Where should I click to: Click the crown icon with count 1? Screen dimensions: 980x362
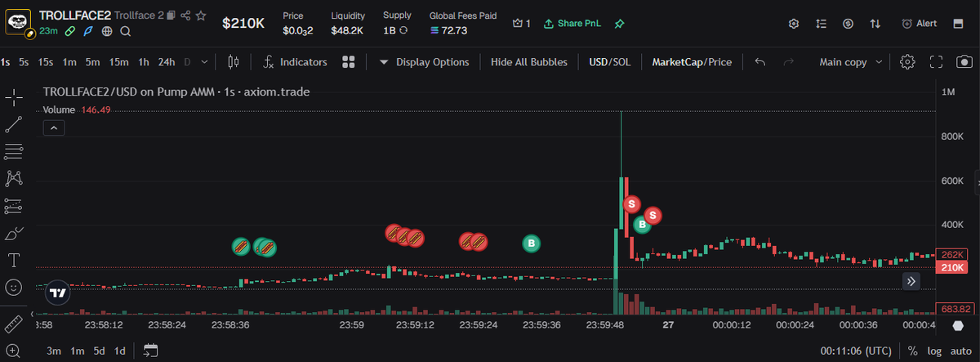coord(517,24)
